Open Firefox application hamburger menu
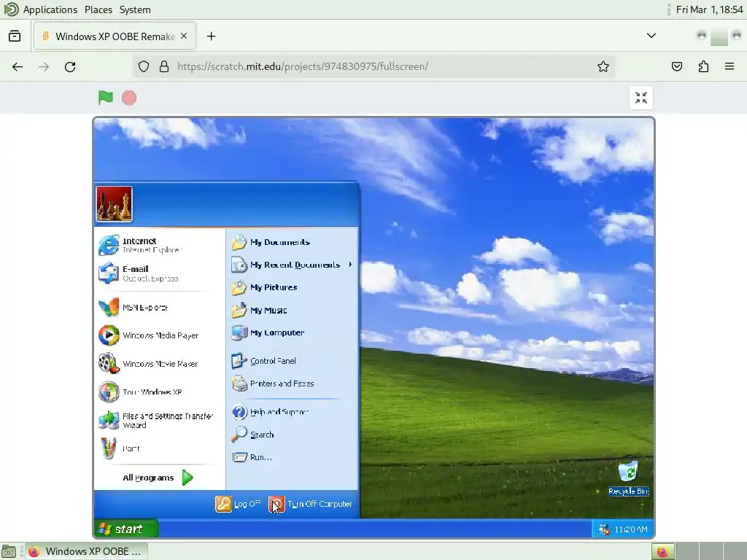This screenshot has height=560, width=747. coord(729,66)
